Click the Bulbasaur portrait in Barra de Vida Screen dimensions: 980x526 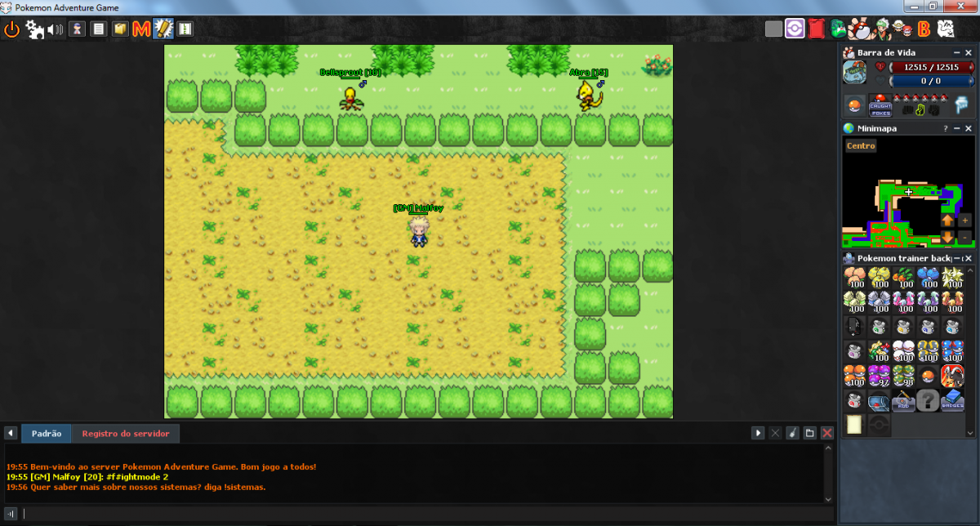[x=855, y=72]
